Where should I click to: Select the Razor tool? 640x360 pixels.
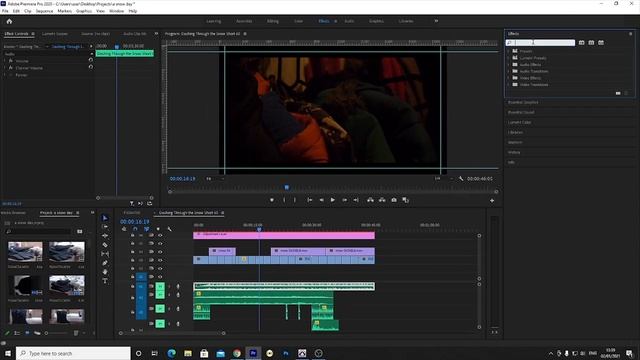tap(105, 245)
